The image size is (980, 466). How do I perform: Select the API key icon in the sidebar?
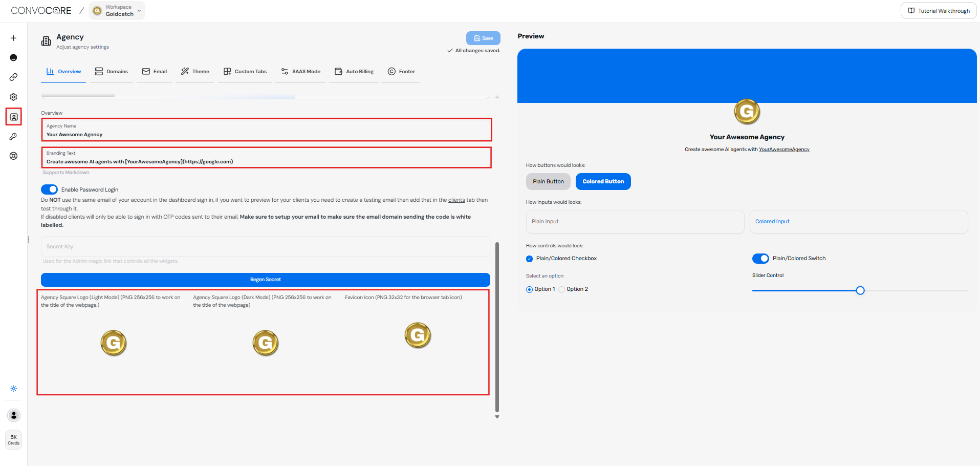click(x=13, y=136)
